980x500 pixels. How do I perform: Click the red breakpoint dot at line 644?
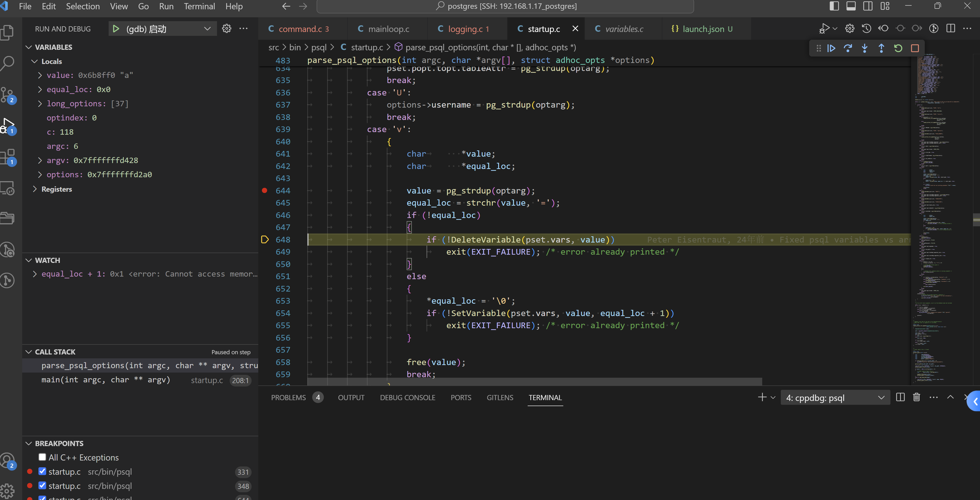(x=265, y=191)
